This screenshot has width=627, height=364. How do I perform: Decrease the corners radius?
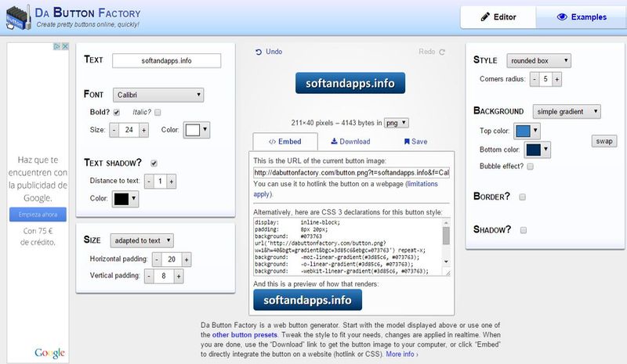[x=535, y=79]
